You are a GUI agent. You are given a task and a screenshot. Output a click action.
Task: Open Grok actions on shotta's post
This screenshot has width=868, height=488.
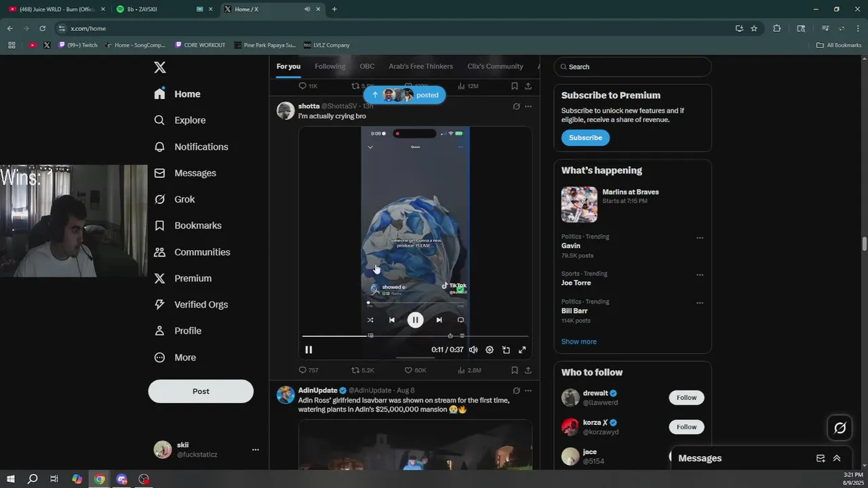(x=516, y=106)
